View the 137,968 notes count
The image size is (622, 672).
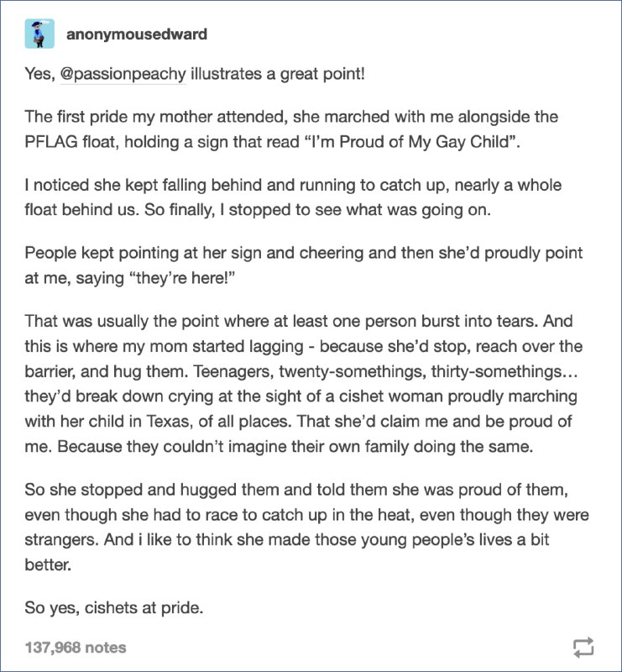pos(76,647)
